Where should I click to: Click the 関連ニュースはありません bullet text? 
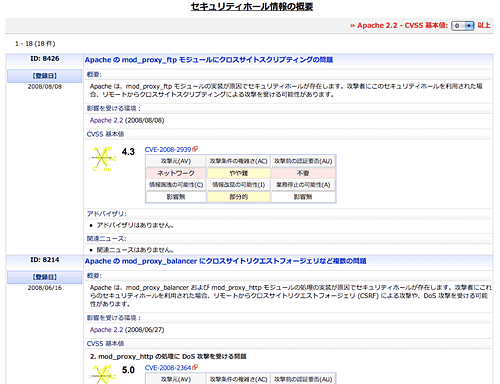[x=135, y=250]
